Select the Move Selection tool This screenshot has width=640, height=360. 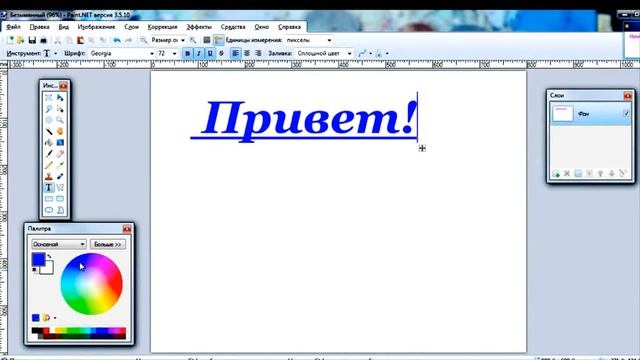point(60,109)
